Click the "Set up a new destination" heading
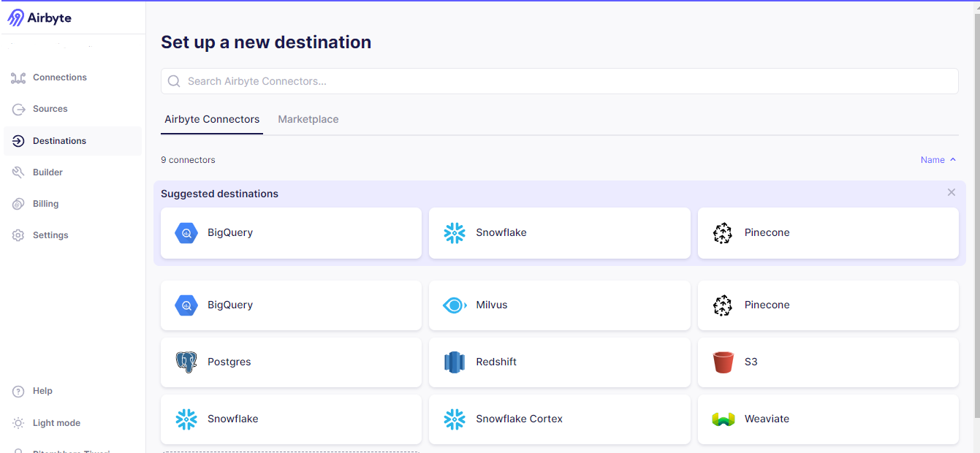This screenshot has width=980, height=453. pos(266,42)
